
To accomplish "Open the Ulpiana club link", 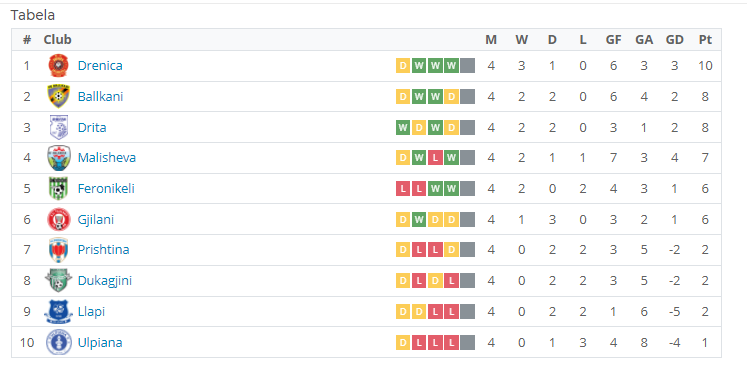I will click(x=100, y=343).
